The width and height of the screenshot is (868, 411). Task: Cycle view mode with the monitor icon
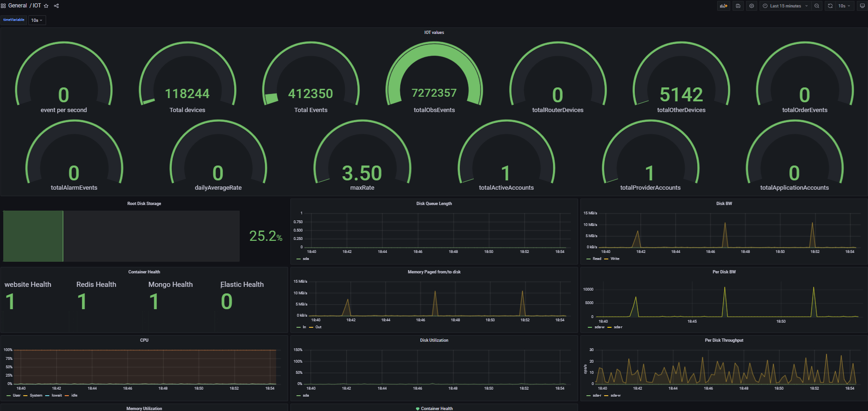862,6
